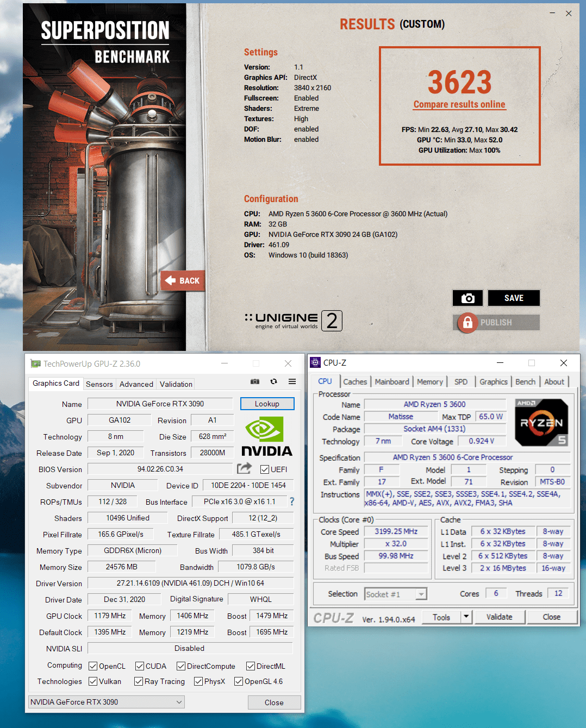Click the Tools button in CPU-Z
This screenshot has height=728, width=586.
click(x=441, y=617)
